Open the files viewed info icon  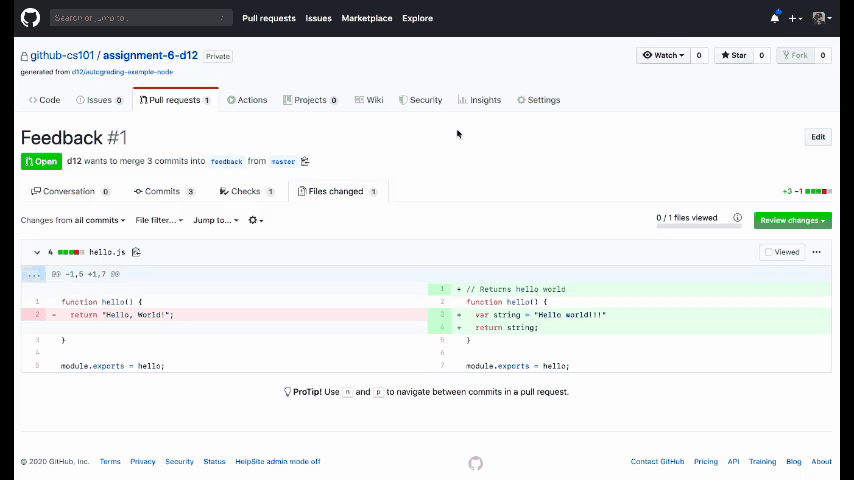[x=737, y=218]
